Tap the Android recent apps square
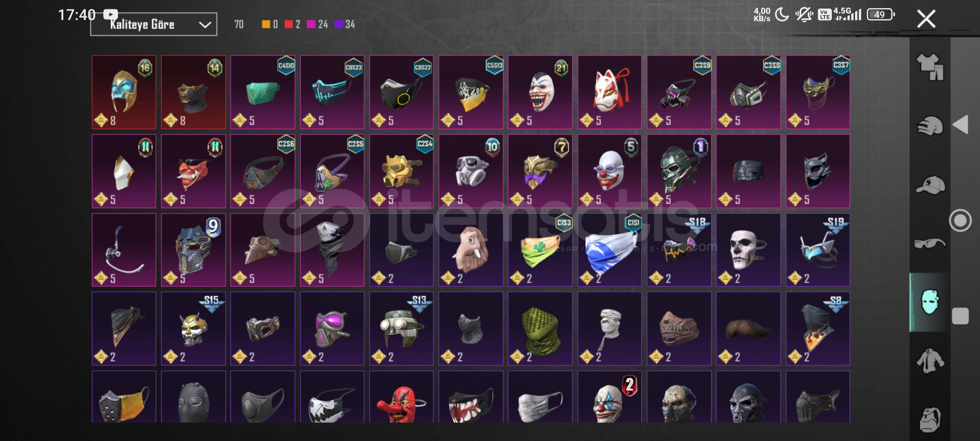Viewport: 980px width, 441px height. click(x=960, y=316)
